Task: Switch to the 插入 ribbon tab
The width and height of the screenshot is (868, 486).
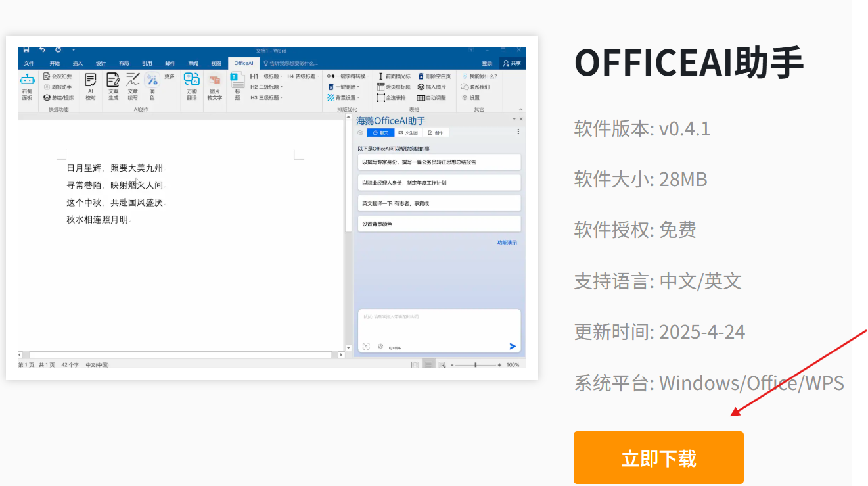Action: pyautogui.click(x=78, y=63)
